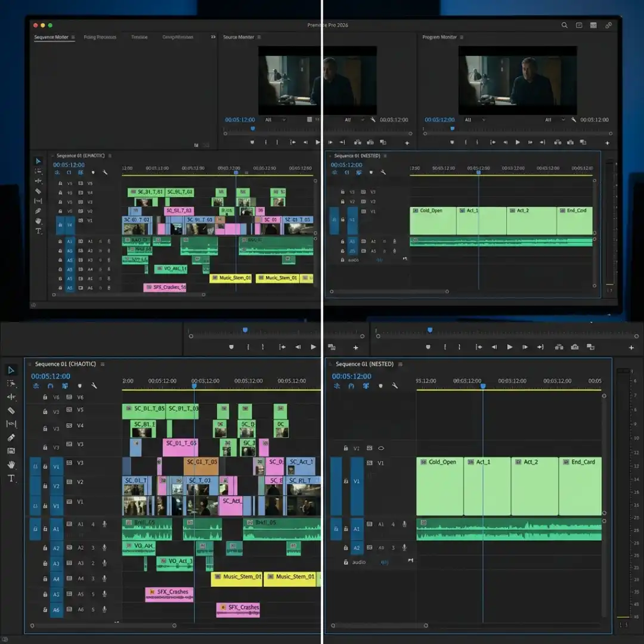Open timeline wrench settings in enlarged CHAOTIC panel

[x=94, y=386]
